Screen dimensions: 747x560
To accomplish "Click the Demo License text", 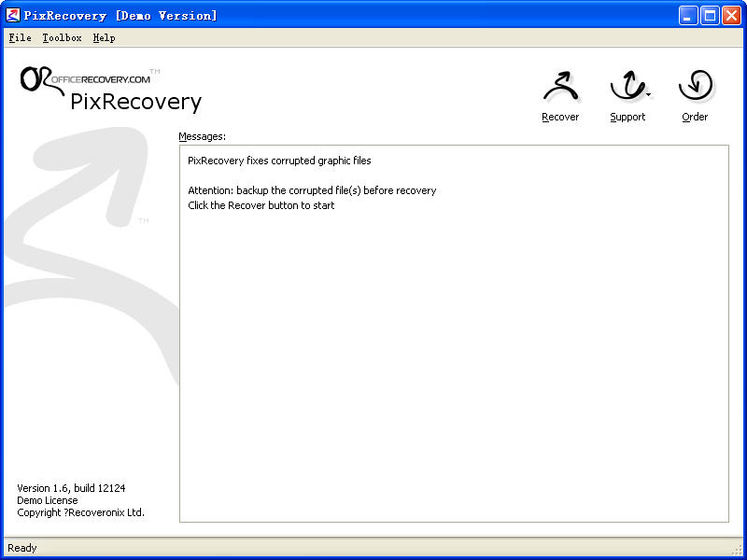I will (x=48, y=500).
